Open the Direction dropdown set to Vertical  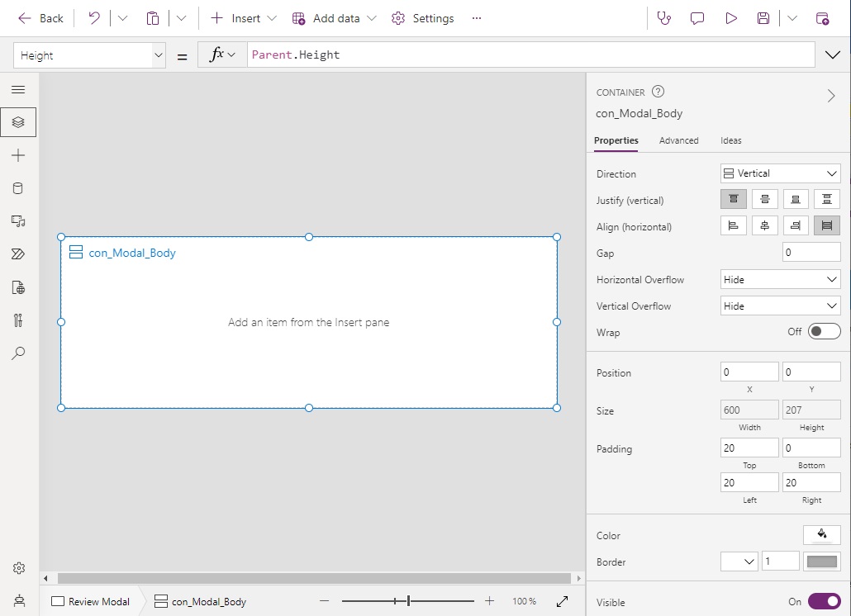(779, 173)
